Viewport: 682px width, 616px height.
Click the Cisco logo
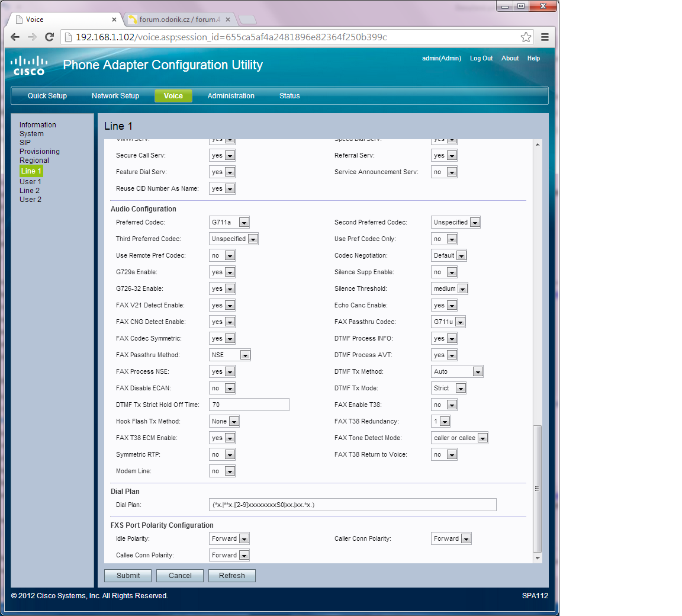(x=29, y=65)
